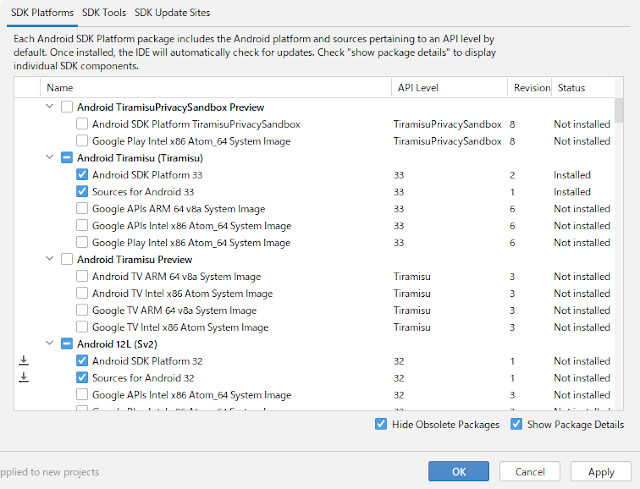Click Installed status of Sources for Android 33
Image resolution: width=640 pixels, height=489 pixels.
572,191
